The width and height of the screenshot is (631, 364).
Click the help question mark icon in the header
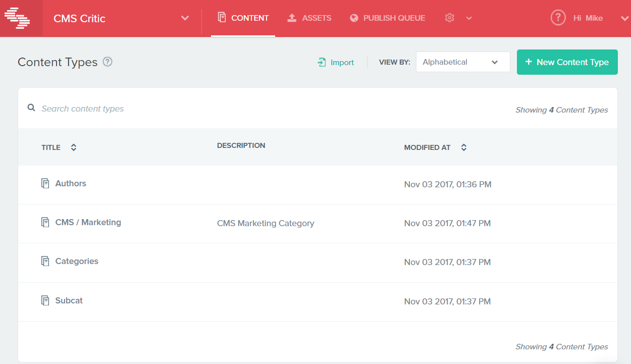tap(557, 17)
